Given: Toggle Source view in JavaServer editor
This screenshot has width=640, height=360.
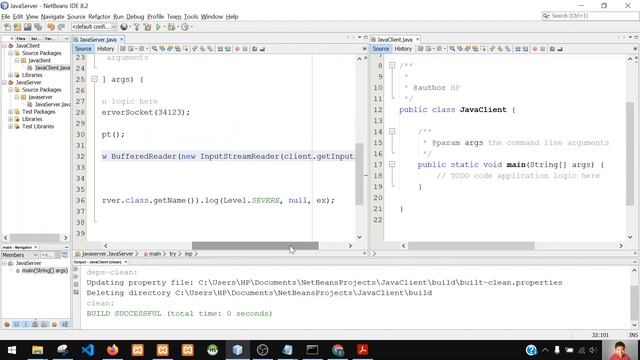Looking at the screenshot, I should click(x=83, y=49).
